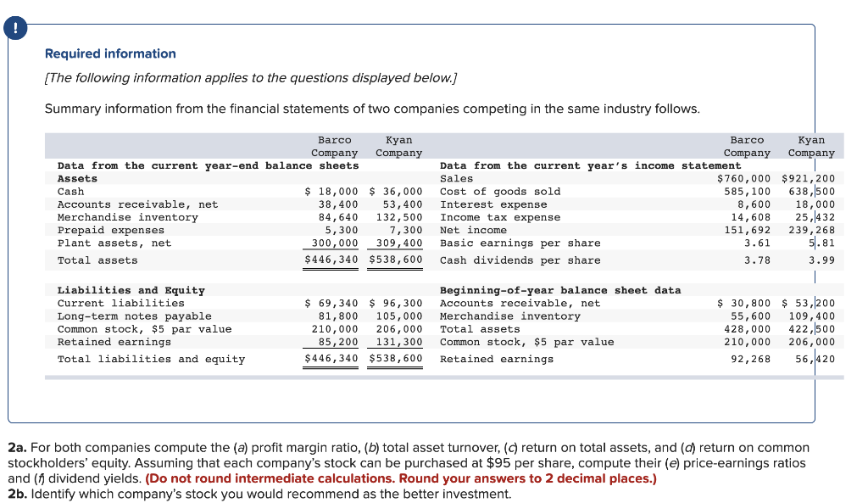
Task: Click the 'Current liabilities' row label
Action: [x=121, y=303]
